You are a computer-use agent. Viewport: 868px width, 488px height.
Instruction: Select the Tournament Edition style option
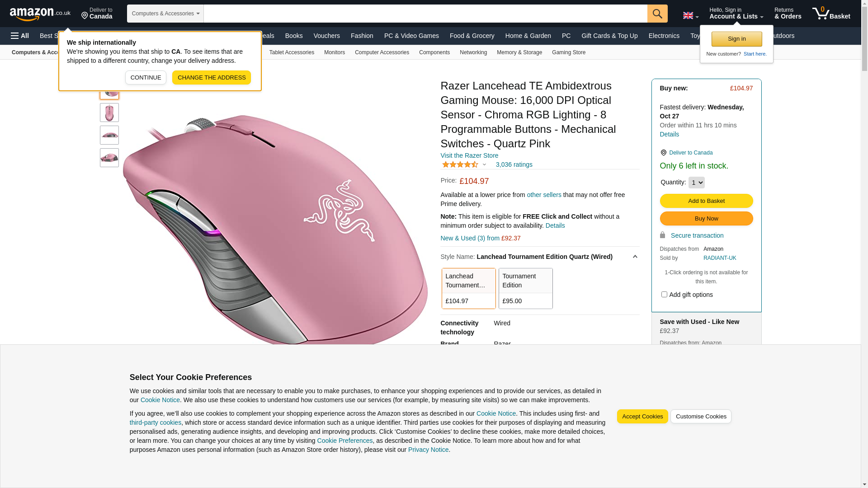(x=525, y=288)
